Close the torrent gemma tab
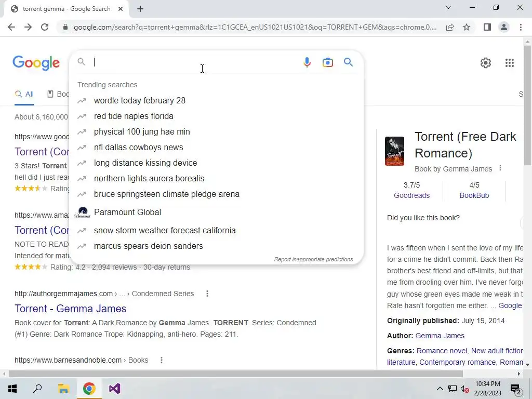Viewport: 532px width, 399px height. coord(121,9)
